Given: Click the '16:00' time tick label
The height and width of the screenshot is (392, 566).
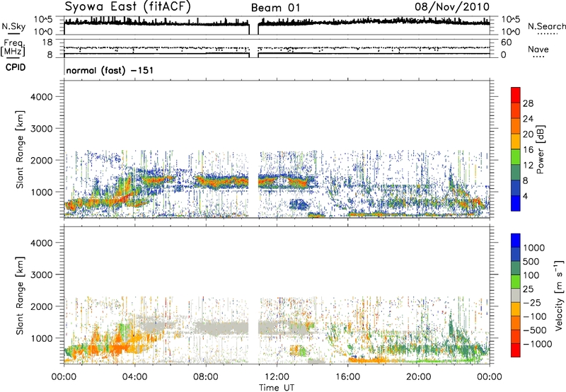Looking at the screenshot, I should pos(347,377).
